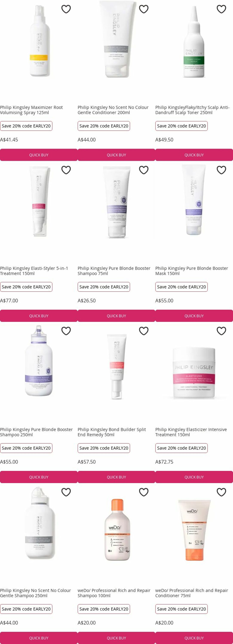
Task: Select EARLY20 code badge under Scalp Toner
Action: [181, 126]
